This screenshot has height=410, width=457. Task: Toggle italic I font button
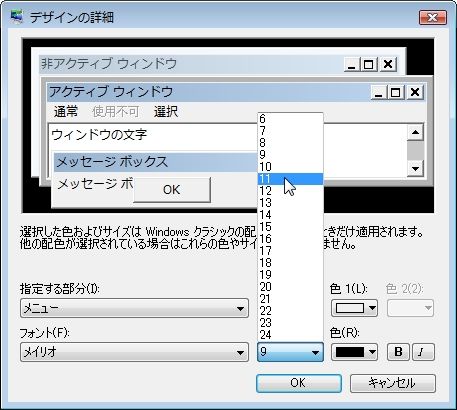click(423, 352)
